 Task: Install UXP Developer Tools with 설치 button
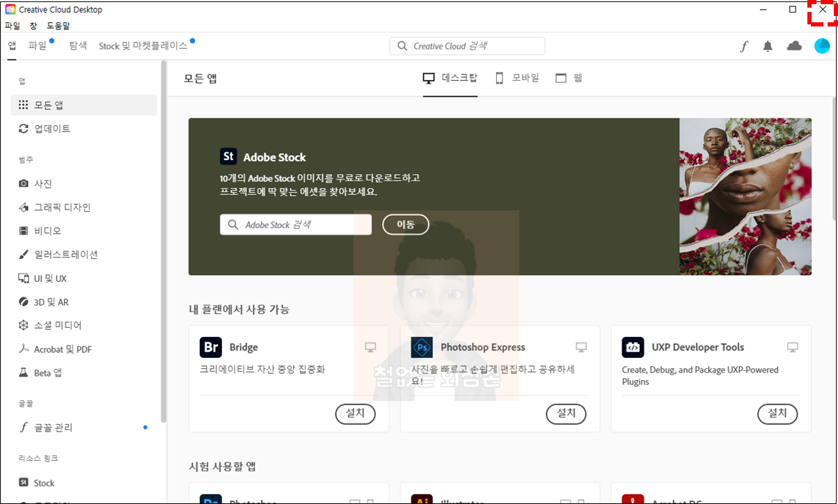click(x=777, y=414)
